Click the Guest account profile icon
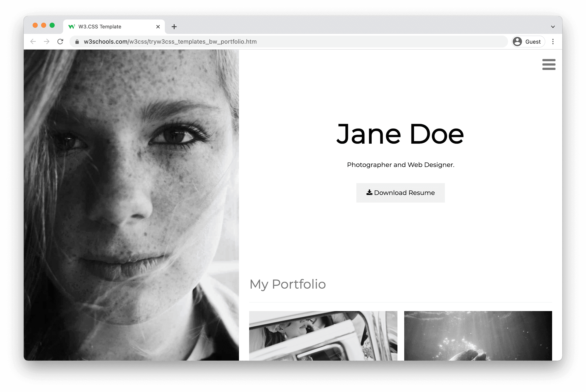 [517, 42]
